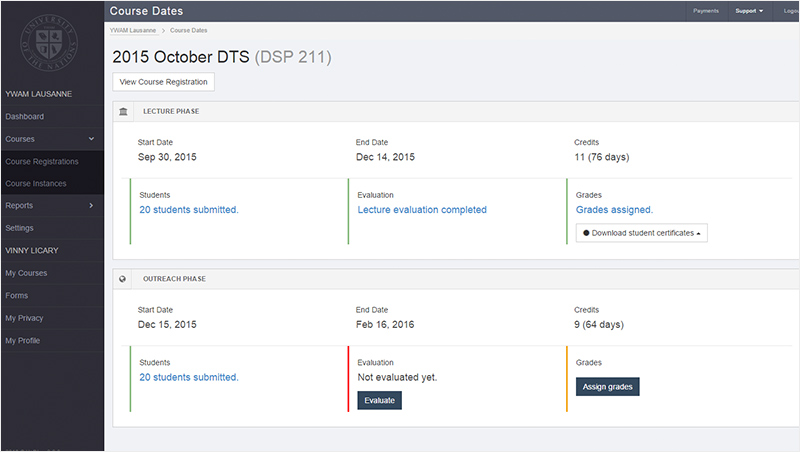This screenshot has width=800, height=452.
Task: Go to Course Instances
Action: point(36,183)
